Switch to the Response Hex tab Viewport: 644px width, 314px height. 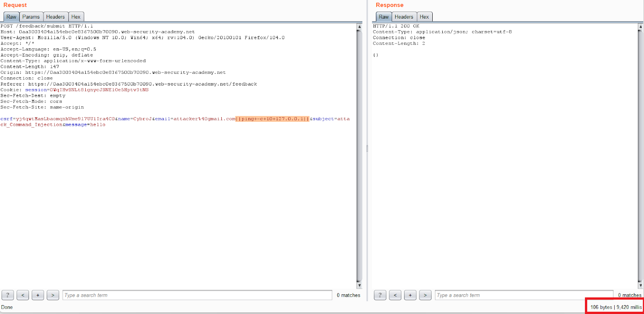point(424,17)
